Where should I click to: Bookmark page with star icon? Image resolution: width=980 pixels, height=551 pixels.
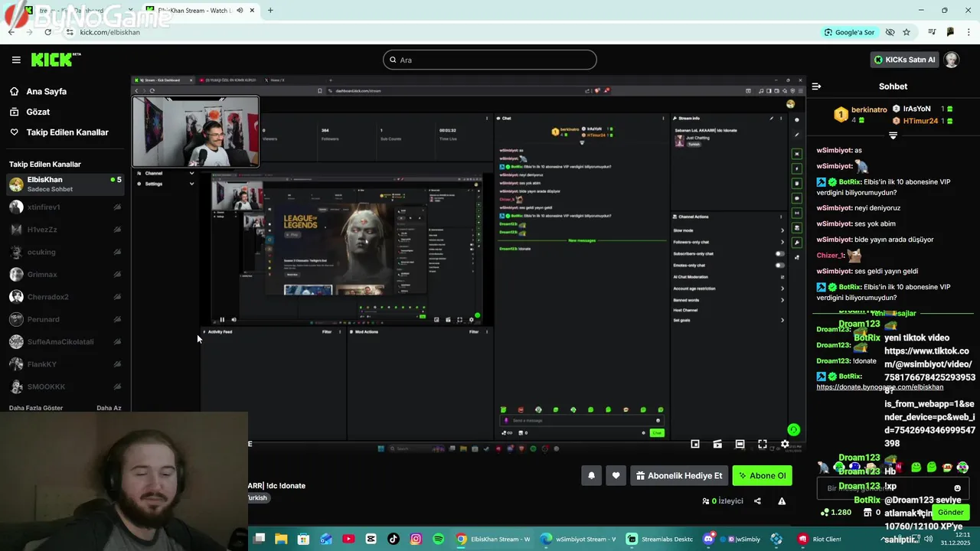pos(906,32)
